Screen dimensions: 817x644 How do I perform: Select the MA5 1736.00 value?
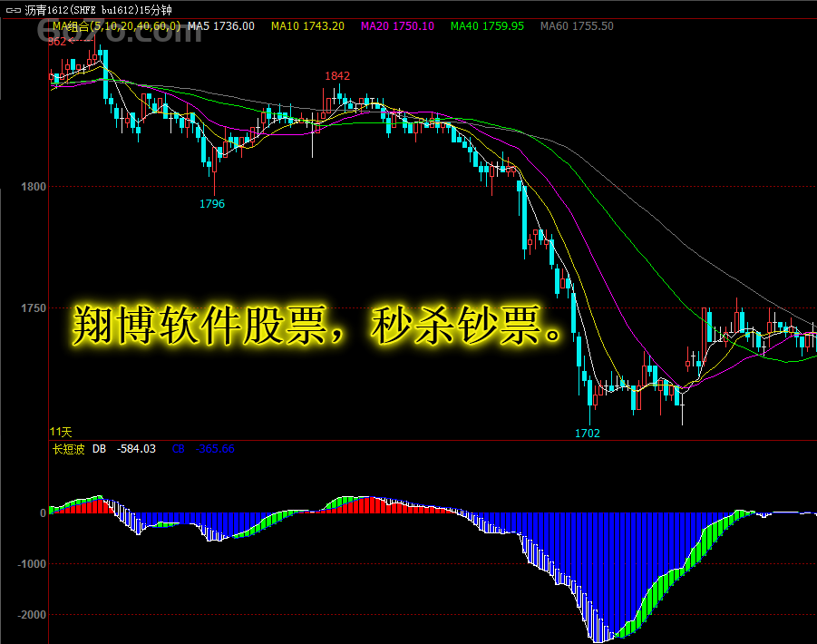(x=221, y=26)
